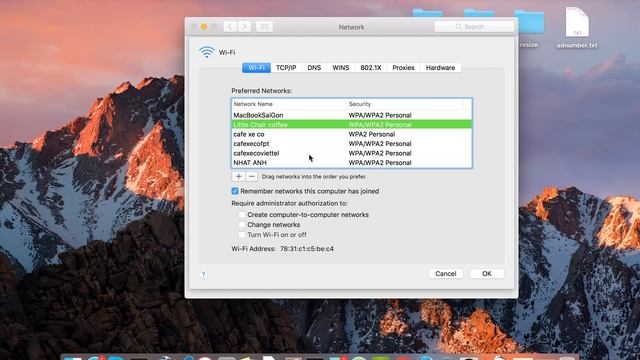
Task: Open help with question mark button
Action: point(203,275)
